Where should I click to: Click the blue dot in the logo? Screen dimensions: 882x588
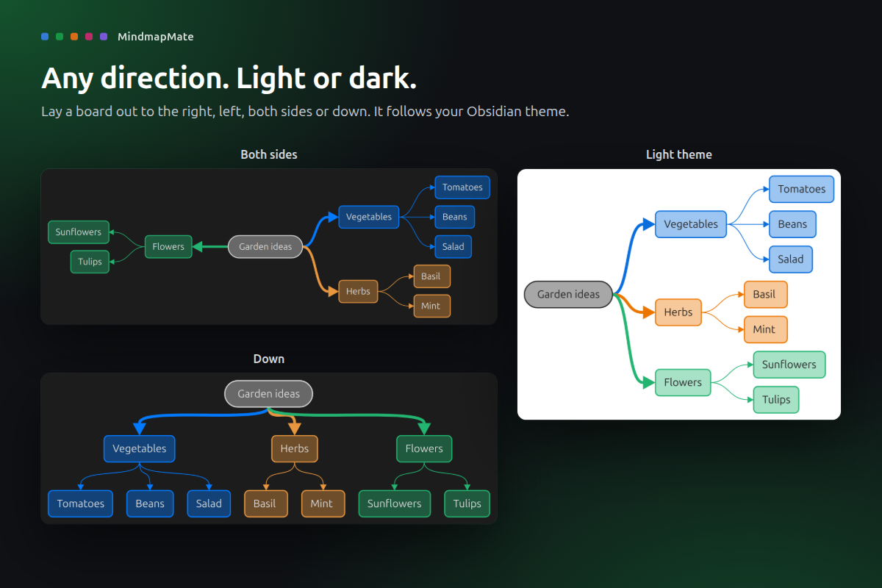click(x=45, y=36)
